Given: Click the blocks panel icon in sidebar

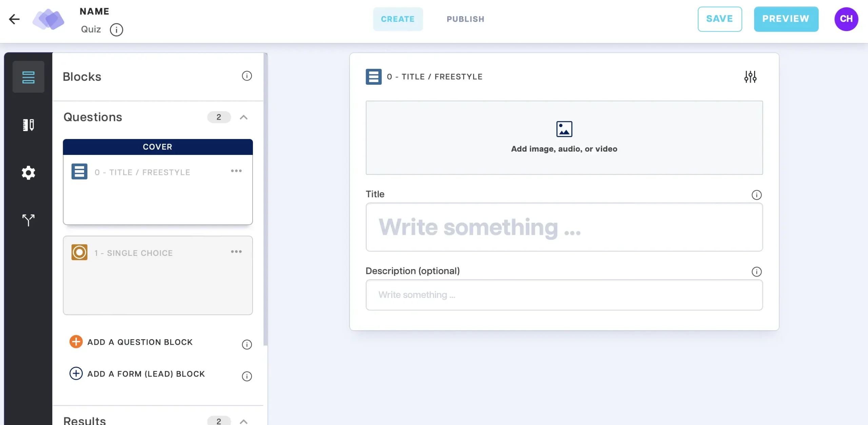Looking at the screenshot, I should (28, 77).
